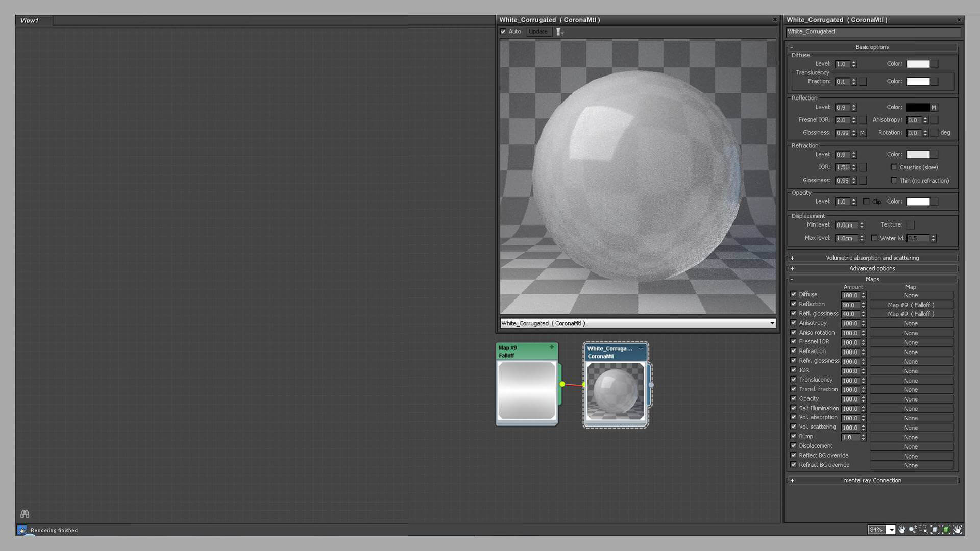Screen dimensions: 980x551
Task: Click map slot button next to Fresnel IOR
Action: coord(863,120)
